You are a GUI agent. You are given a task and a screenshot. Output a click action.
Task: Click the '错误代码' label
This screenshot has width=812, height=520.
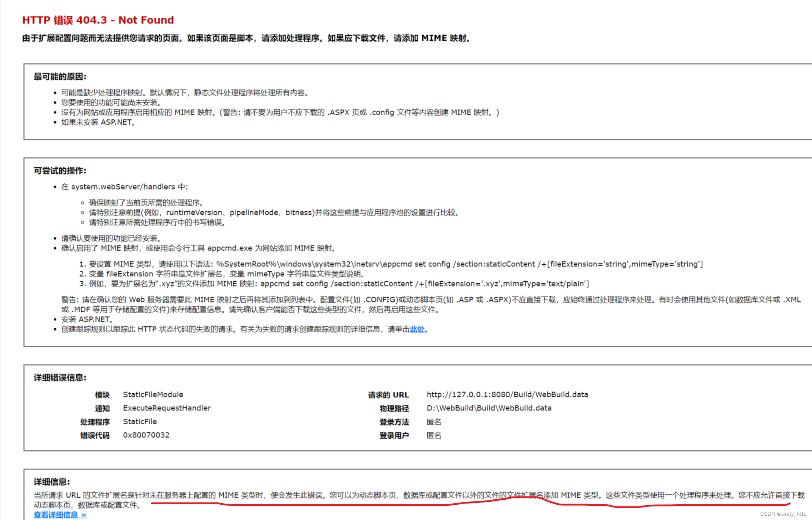pyautogui.click(x=95, y=435)
